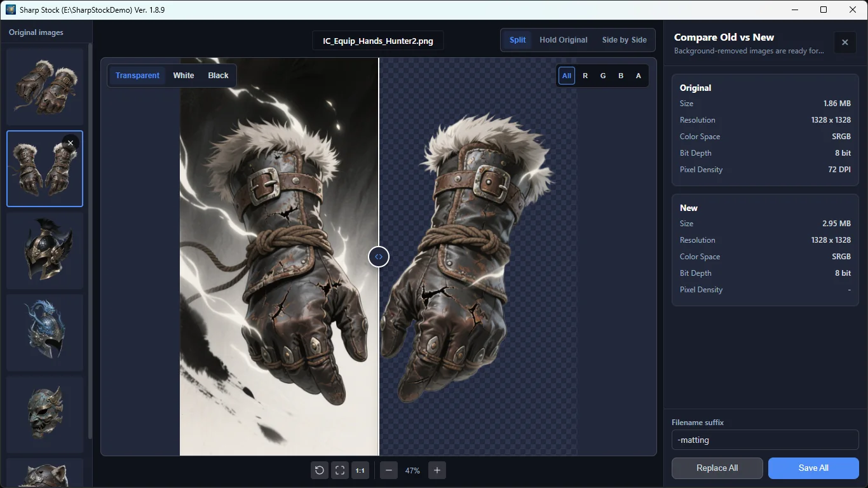Screen dimensions: 868x488
Task: Click the IC_Equip_Hands_Hunter2.png filename label
Action: pos(378,41)
